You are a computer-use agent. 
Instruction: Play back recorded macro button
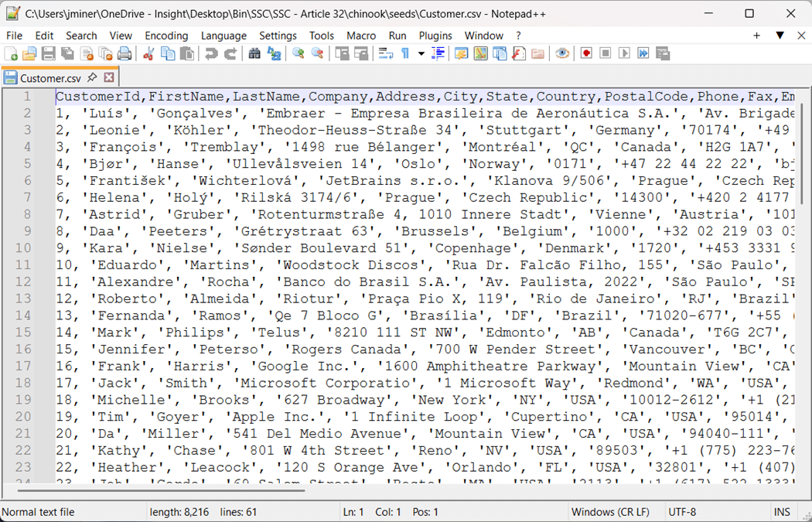coord(625,53)
